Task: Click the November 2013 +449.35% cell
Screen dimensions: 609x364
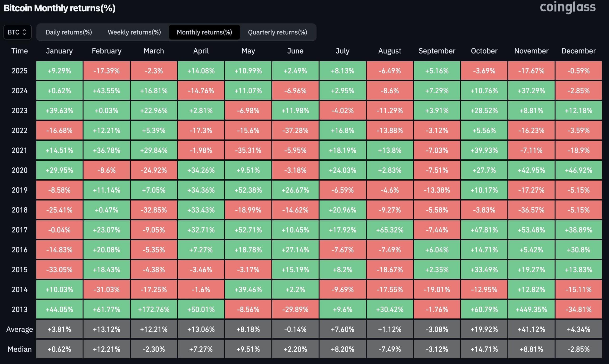Action: pos(531,309)
